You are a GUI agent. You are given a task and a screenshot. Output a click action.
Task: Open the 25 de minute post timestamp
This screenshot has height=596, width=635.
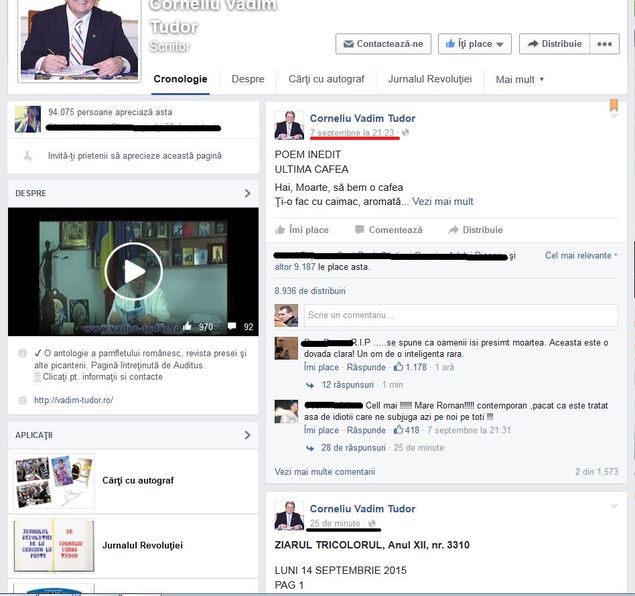coord(335,523)
